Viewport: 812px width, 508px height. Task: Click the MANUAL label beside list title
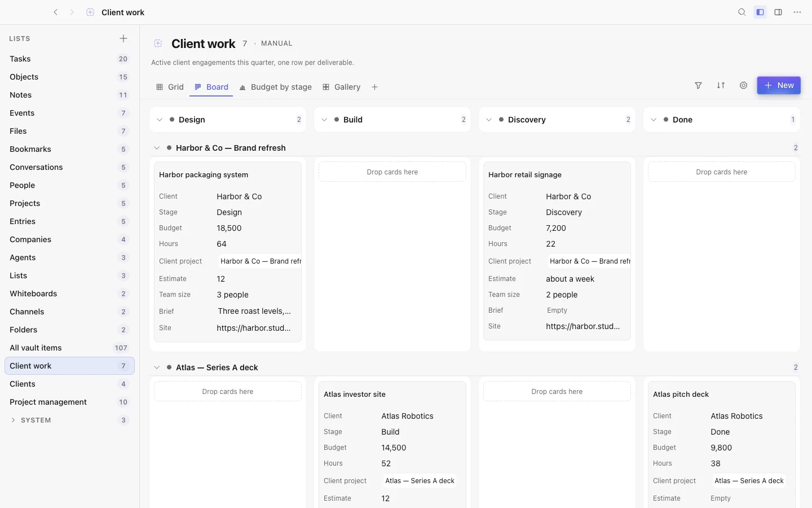[276, 43]
